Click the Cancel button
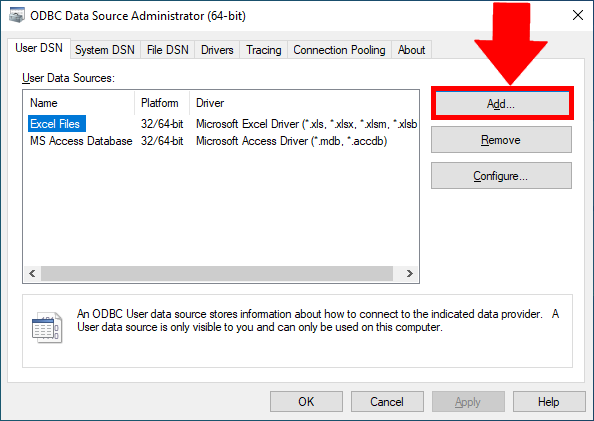 (387, 402)
